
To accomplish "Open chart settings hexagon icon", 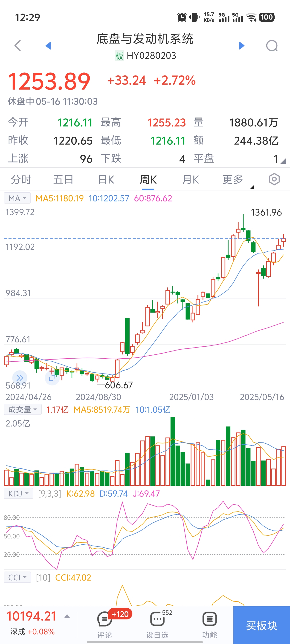I will [x=274, y=179].
